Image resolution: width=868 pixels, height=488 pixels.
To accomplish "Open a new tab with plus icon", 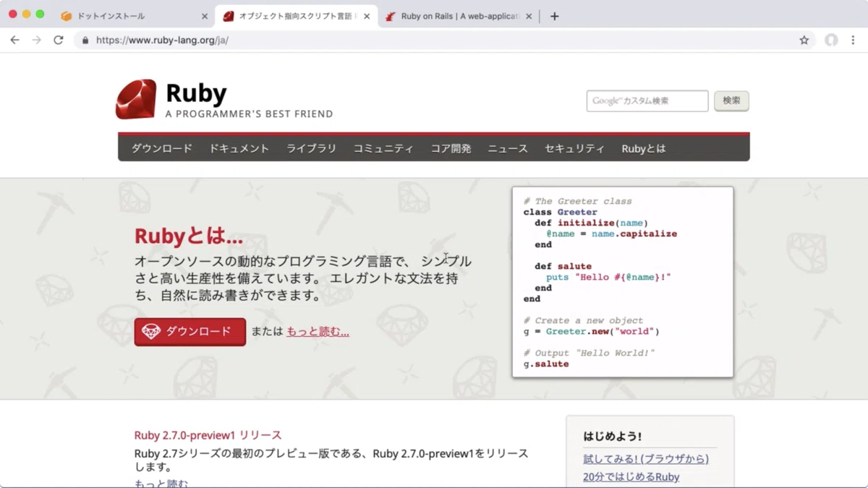I will [x=555, y=16].
